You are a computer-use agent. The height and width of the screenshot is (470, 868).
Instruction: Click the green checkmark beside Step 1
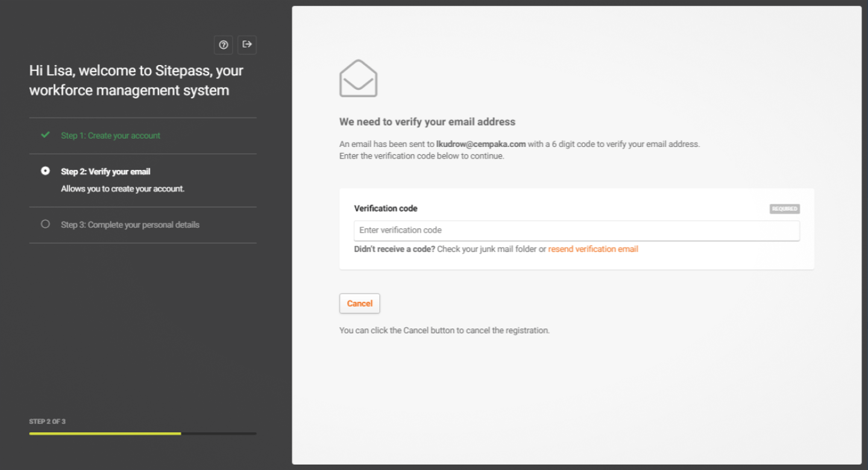pyautogui.click(x=45, y=135)
